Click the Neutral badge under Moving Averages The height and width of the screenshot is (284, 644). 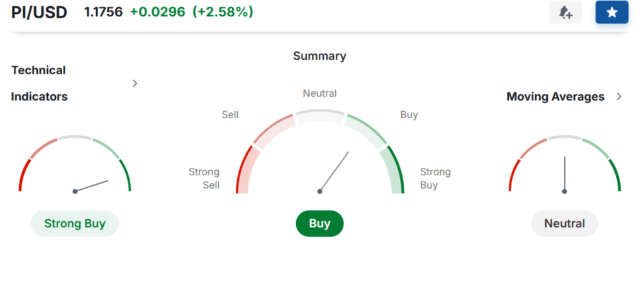pyautogui.click(x=565, y=224)
